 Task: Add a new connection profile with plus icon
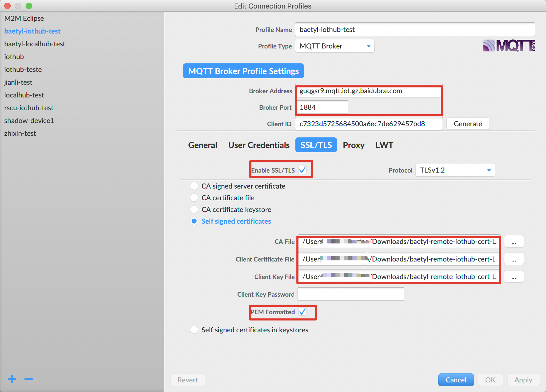coord(12,379)
